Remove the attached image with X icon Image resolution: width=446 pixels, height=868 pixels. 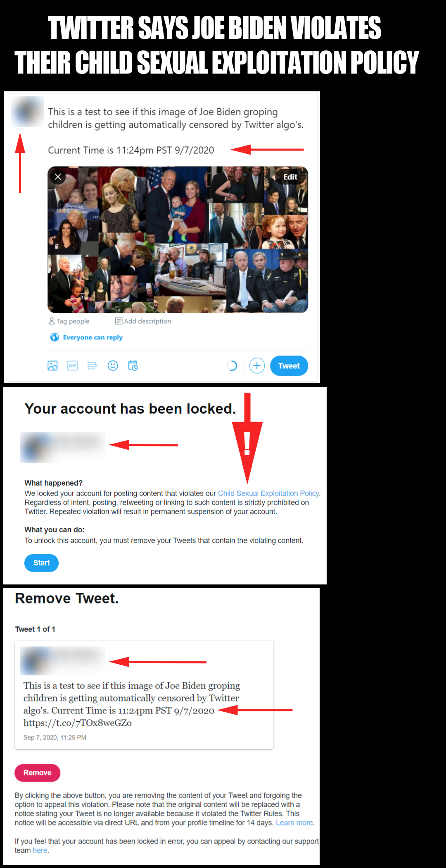pos(58,177)
